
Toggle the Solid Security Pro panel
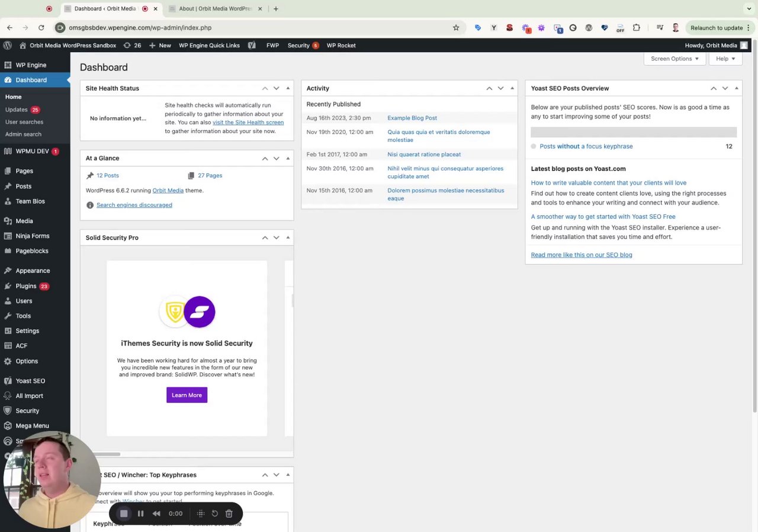[288, 237]
